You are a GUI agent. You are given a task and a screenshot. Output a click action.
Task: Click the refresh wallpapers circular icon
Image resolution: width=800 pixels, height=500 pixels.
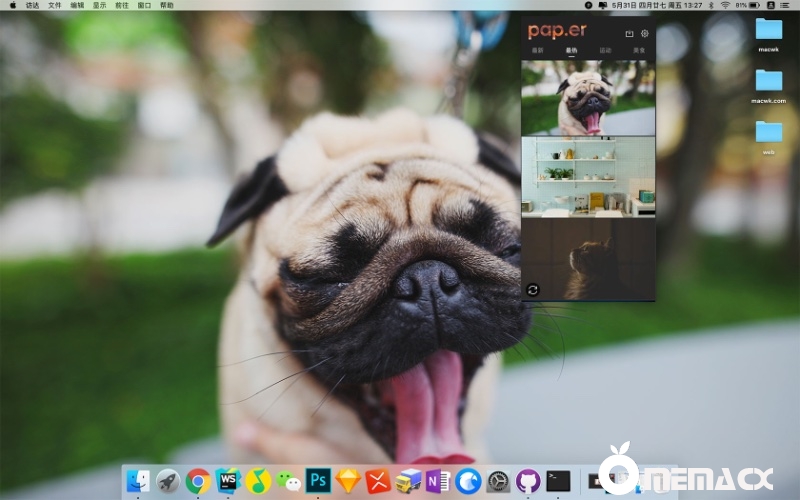(533, 290)
